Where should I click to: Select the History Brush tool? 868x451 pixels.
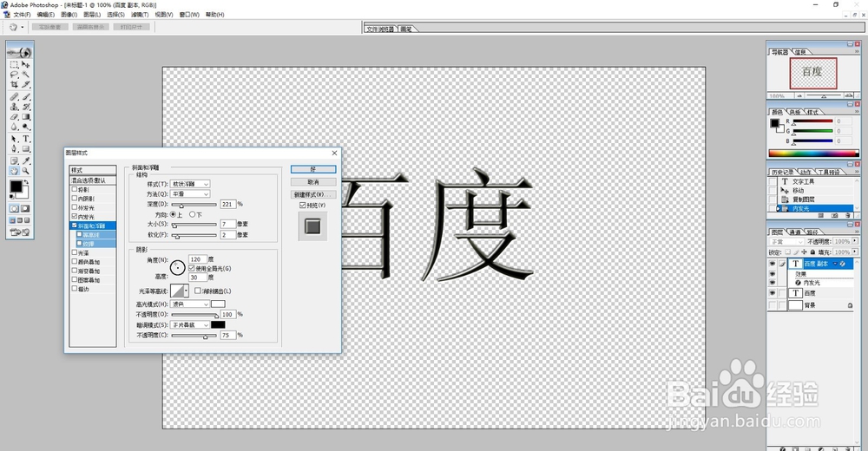25,107
